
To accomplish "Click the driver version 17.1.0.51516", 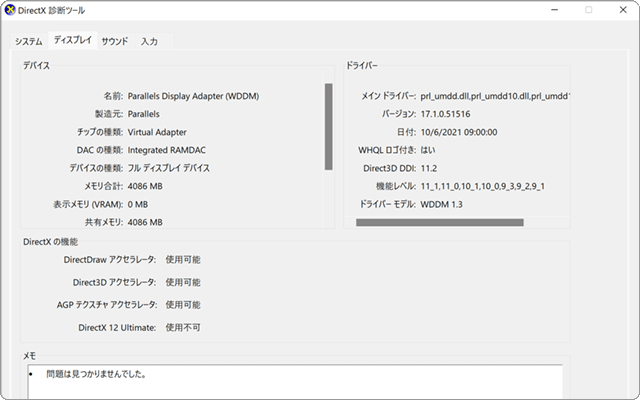I will (445, 114).
